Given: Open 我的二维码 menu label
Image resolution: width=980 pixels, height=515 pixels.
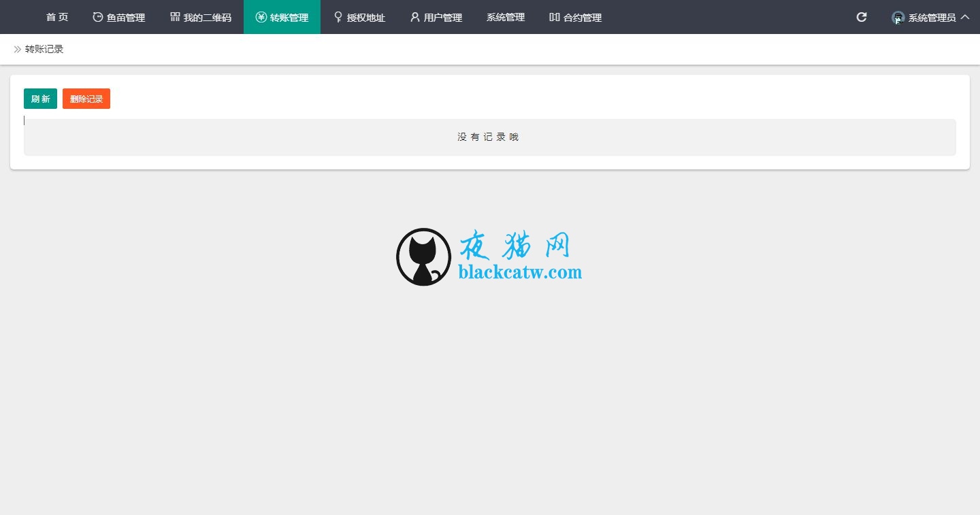Looking at the screenshot, I should tap(208, 18).
